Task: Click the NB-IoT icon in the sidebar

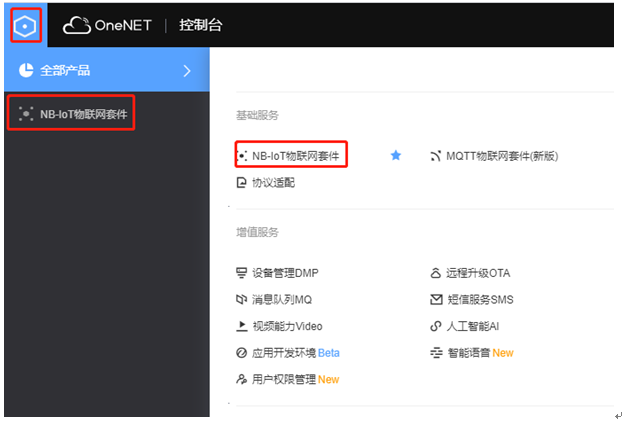Action: tap(26, 114)
